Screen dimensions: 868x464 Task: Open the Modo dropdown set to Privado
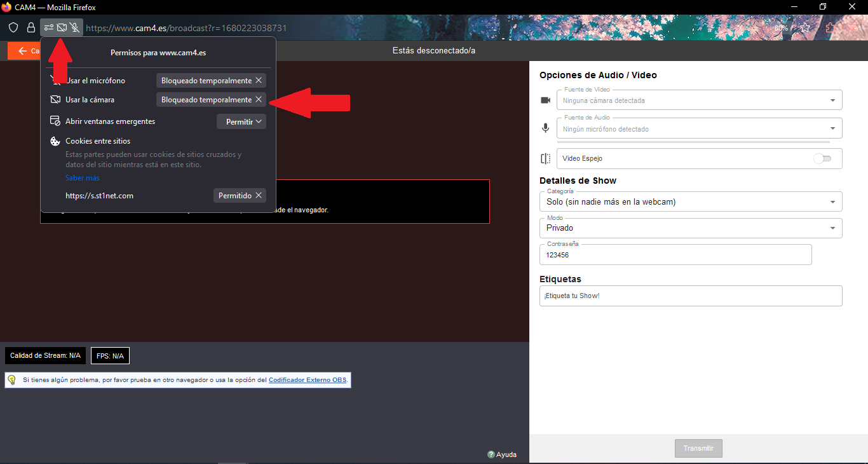click(691, 228)
